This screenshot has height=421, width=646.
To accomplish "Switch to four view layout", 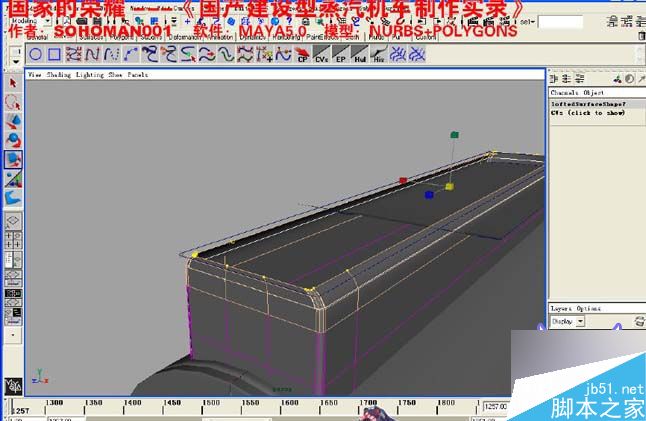I will [x=13, y=240].
